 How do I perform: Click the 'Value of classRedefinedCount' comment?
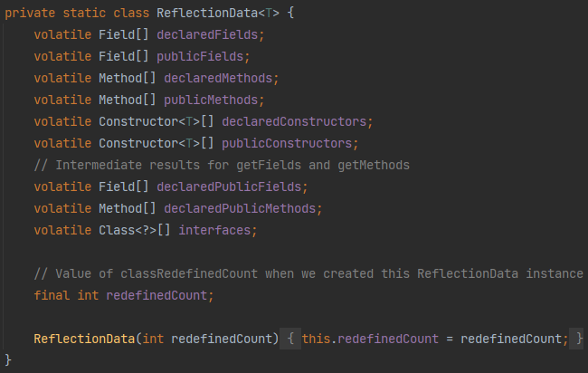click(x=308, y=273)
